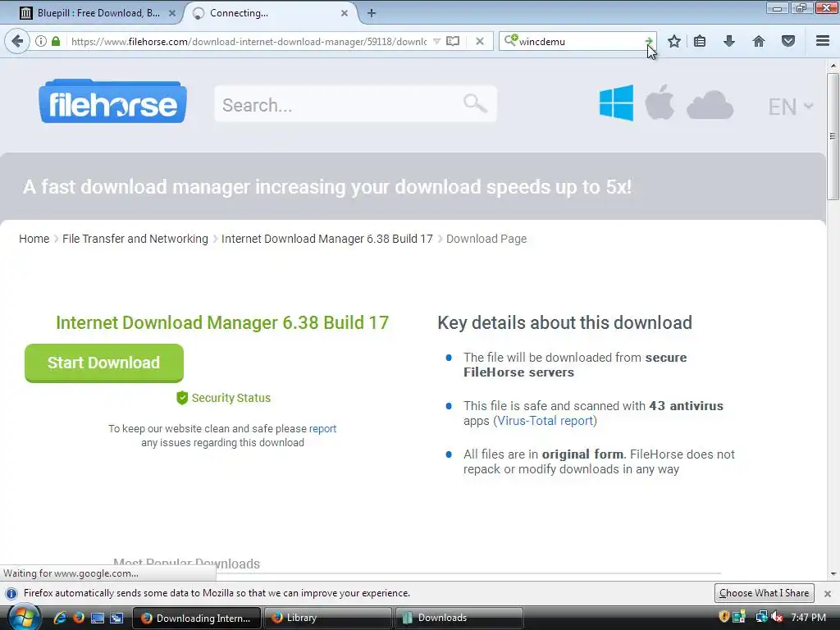Click the URL address bar
Image resolution: width=840 pixels, height=630 pixels.
pyautogui.click(x=249, y=41)
